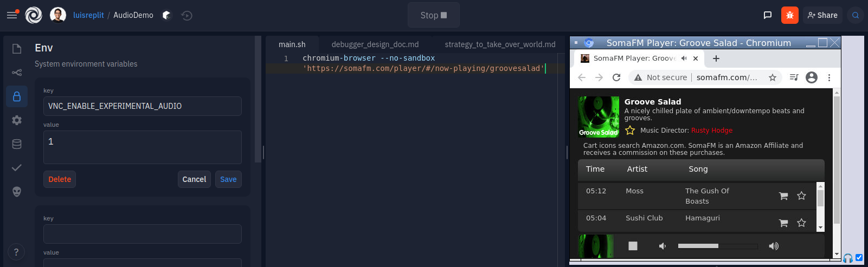868x267 pixels.
Task: Go back in Chromium
Action: 582,77
